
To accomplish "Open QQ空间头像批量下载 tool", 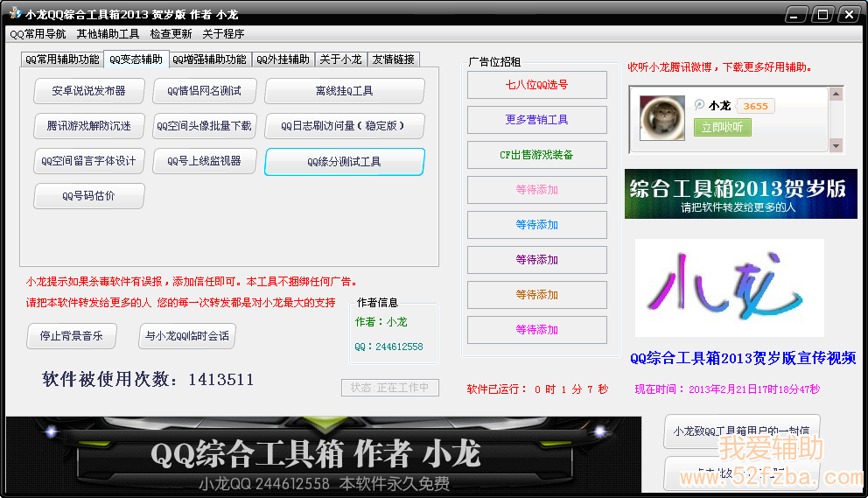I will click(x=204, y=126).
